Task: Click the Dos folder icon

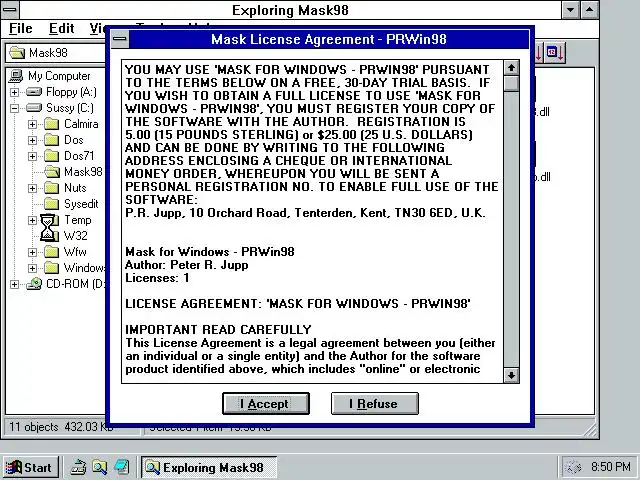Action: coord(51,140)
